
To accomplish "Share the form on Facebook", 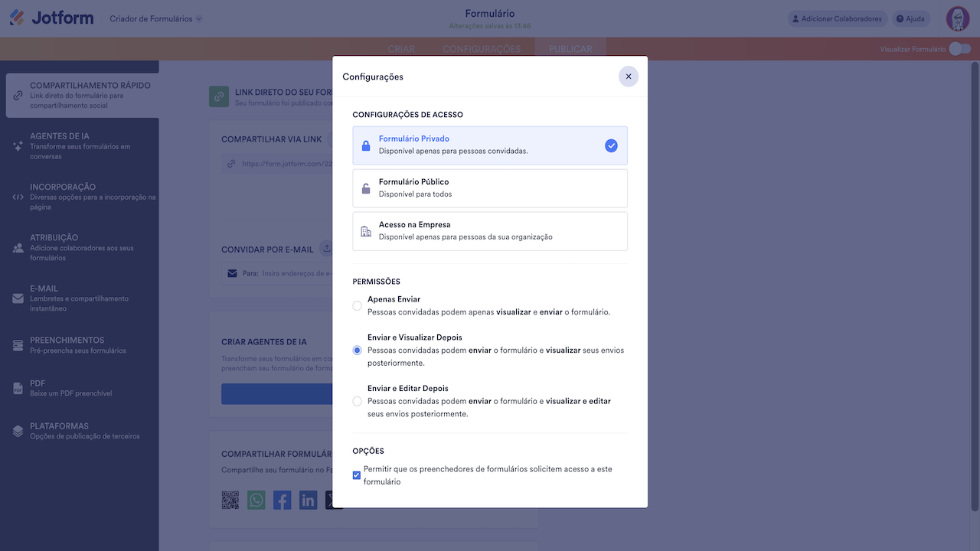I will click(283, 500).
